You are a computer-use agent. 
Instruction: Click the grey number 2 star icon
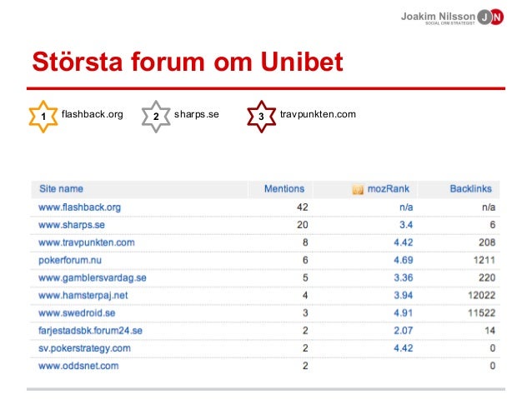156,117
